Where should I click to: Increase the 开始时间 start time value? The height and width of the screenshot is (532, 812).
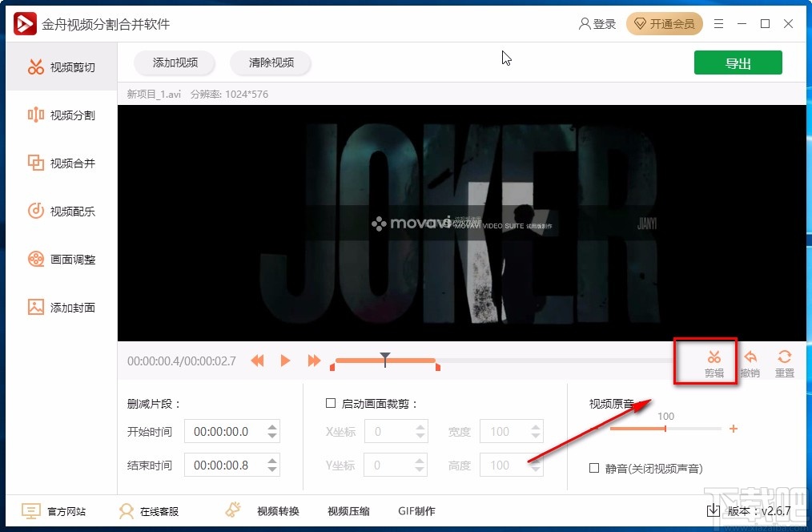272,427
